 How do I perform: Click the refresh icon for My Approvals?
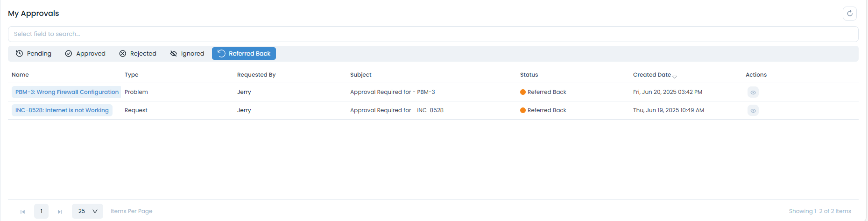coord(849,14)
